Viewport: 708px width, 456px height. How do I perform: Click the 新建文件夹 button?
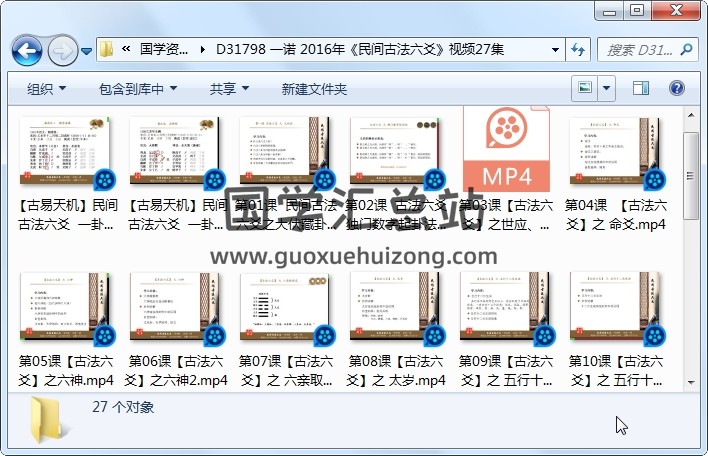[x=314, y=89]
